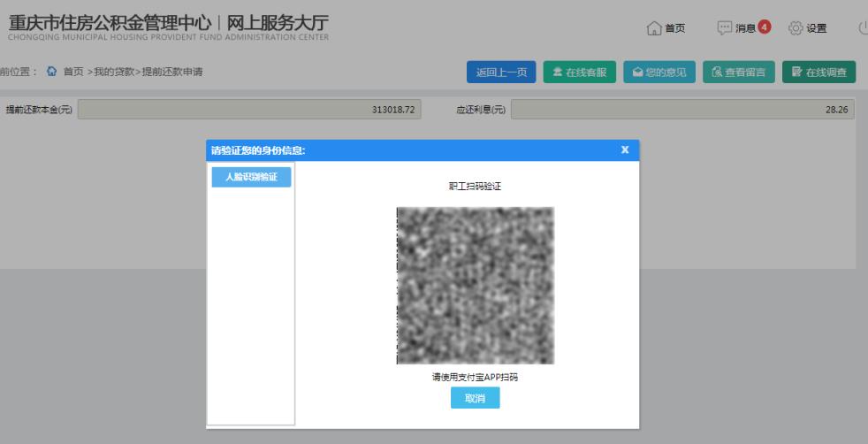Click the 应还利息 field showing 28.26
Screen dimensions: 868x444
[x=682, y=110]
